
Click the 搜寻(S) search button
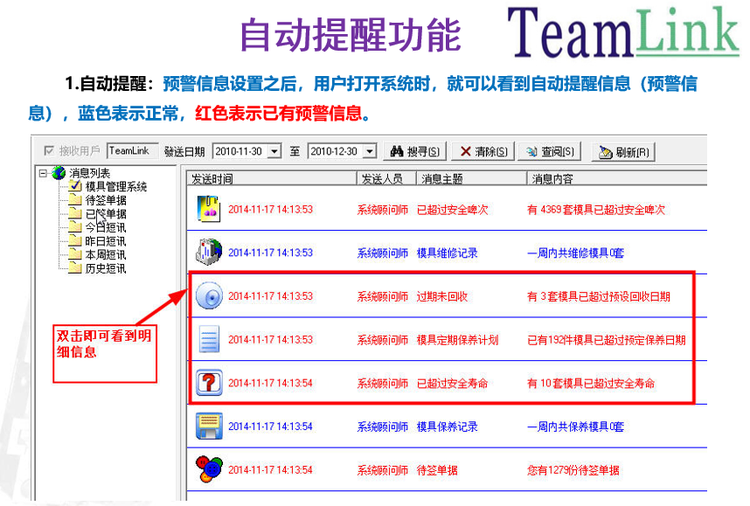pos(415,152)
